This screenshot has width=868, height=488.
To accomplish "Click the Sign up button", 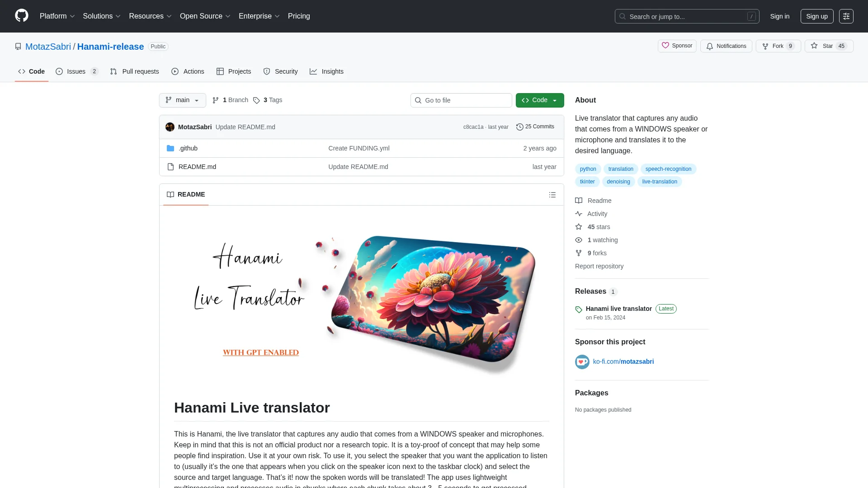I will tap(817, 16).
